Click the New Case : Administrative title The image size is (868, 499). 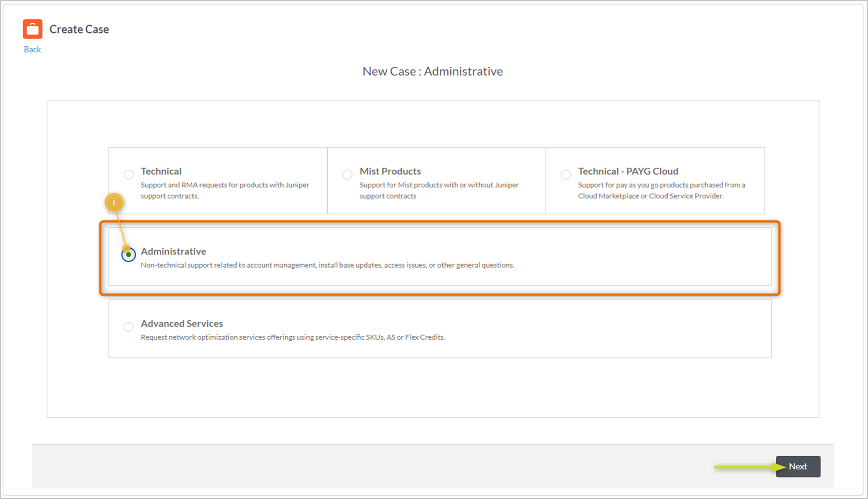[432, 71]
